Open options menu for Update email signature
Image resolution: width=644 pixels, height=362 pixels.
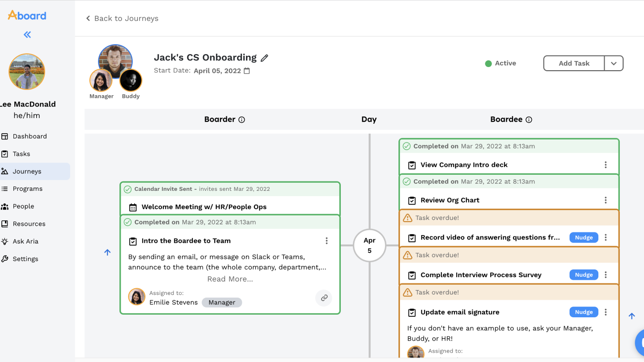coord(606,312)
